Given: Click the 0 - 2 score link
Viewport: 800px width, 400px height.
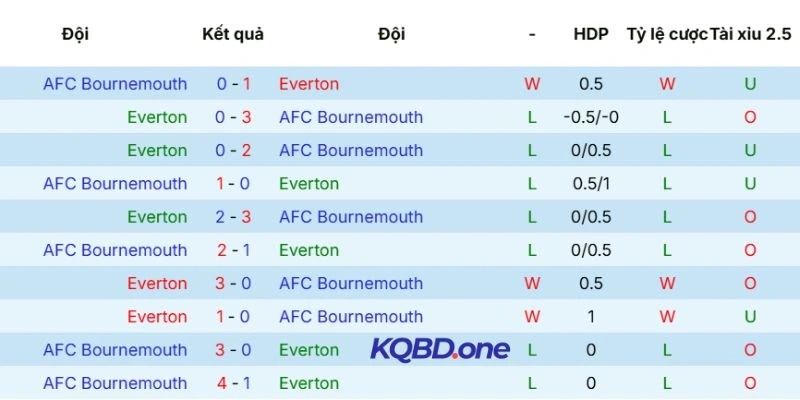Looking at the screenshot, I should click(233, 150).
